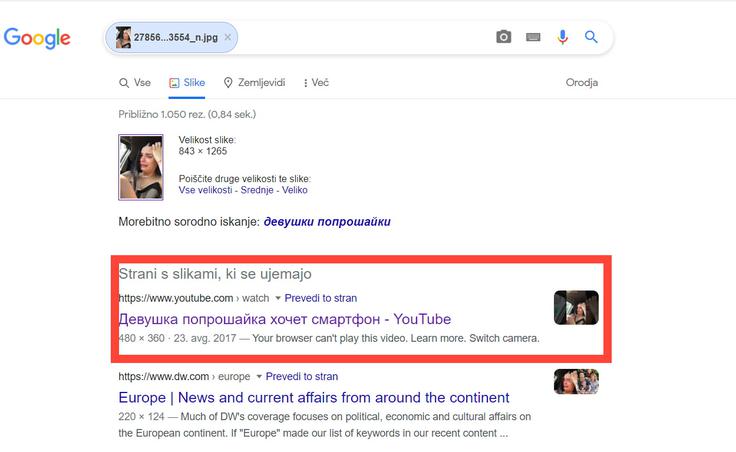Click Prevedi to stran for YouTube result
The width and height of the screenshot is (736, 452).
tap(321, 298)
